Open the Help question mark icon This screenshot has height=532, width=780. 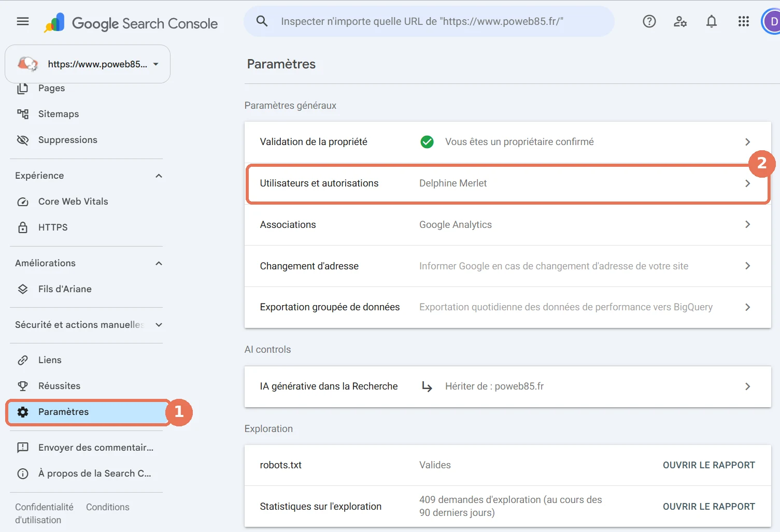coord(649,21)
